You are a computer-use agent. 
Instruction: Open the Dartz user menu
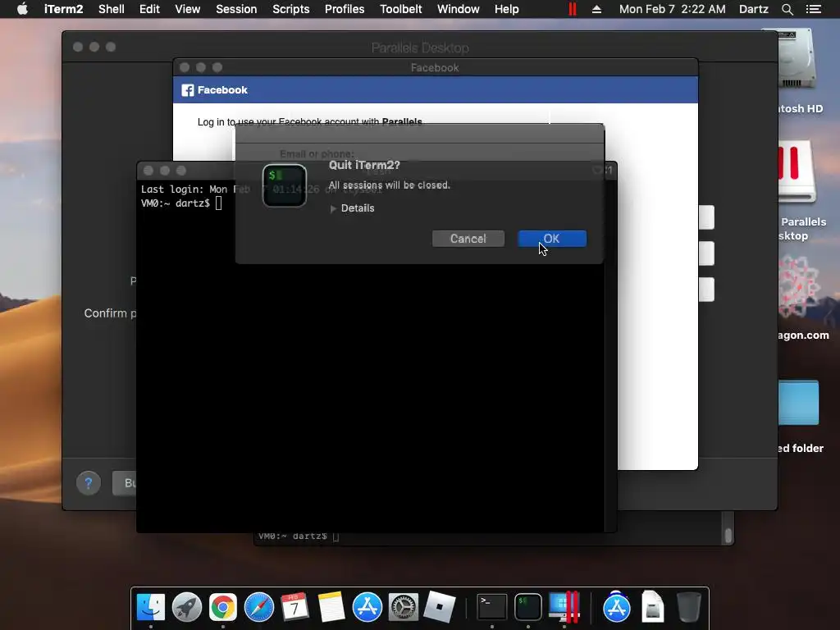[753, 9]
